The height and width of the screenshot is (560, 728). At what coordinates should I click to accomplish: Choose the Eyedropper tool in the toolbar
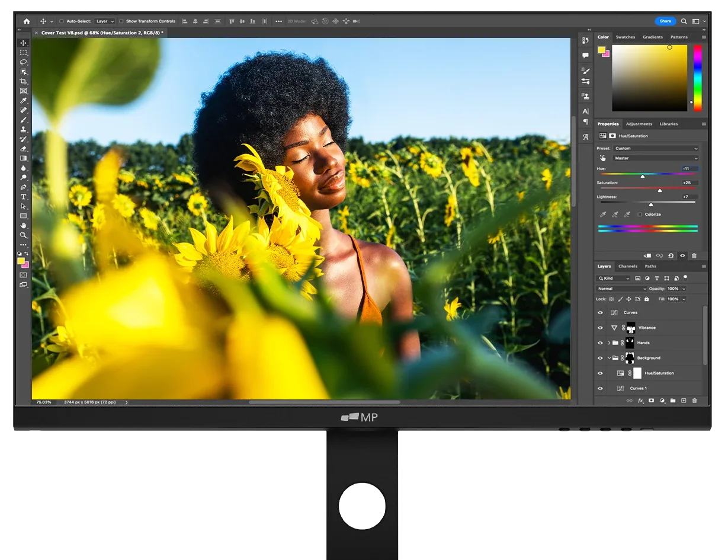coord(24,101)
